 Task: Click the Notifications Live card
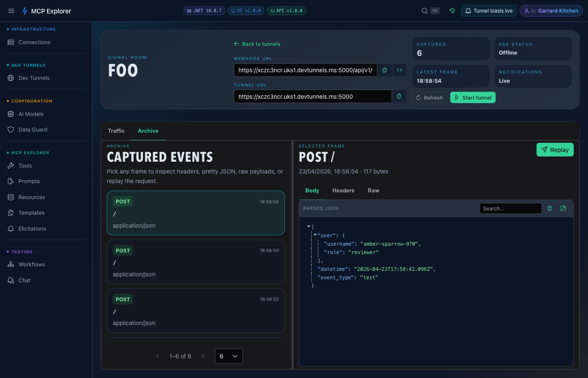(533, 76)
